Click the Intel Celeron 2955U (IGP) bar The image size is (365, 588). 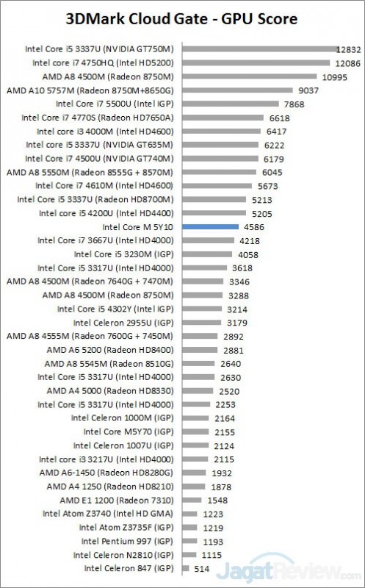[x=202, y=323]
